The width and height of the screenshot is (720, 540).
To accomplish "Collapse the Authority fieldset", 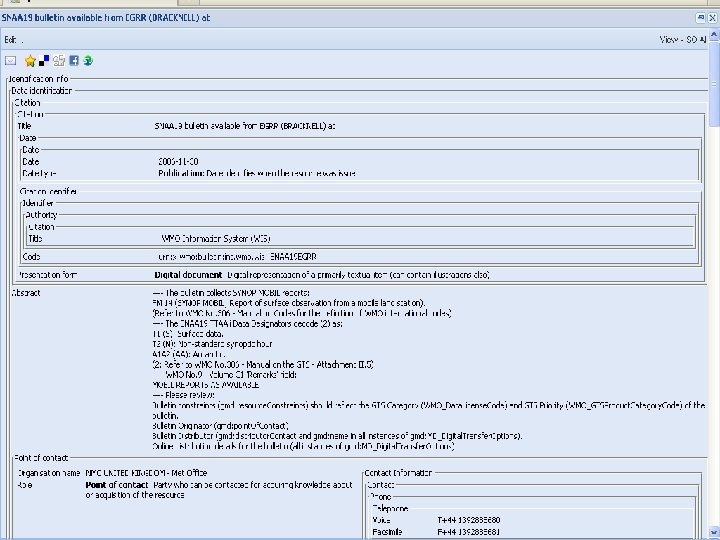I will [41, 215].
